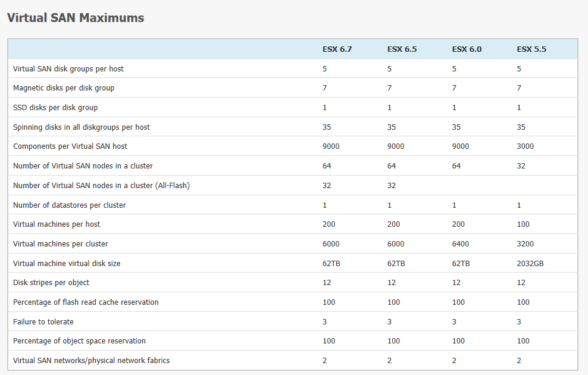Click Number of Virtual SAN nodes (All-Flash) label
Image resolution: width=588 pixels, height=375 pixels.
point(101,185)
